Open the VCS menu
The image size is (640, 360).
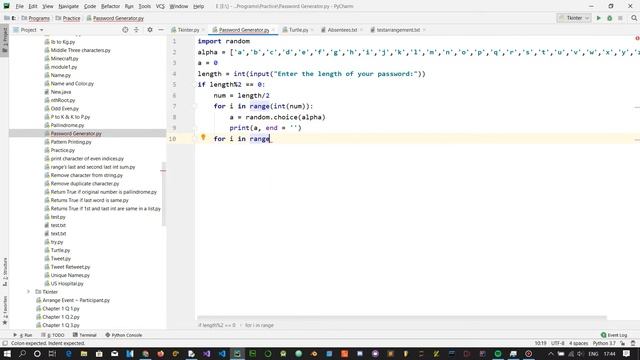point(160,6)
